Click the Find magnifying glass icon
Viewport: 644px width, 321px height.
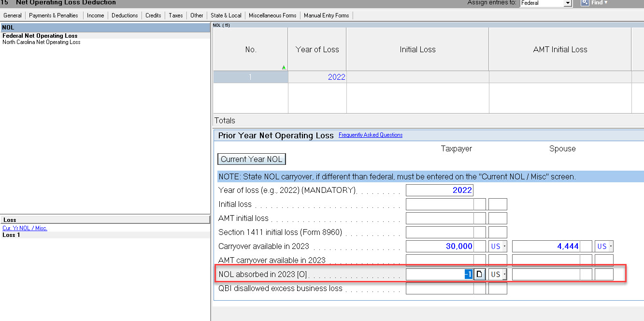pos(585,3)
